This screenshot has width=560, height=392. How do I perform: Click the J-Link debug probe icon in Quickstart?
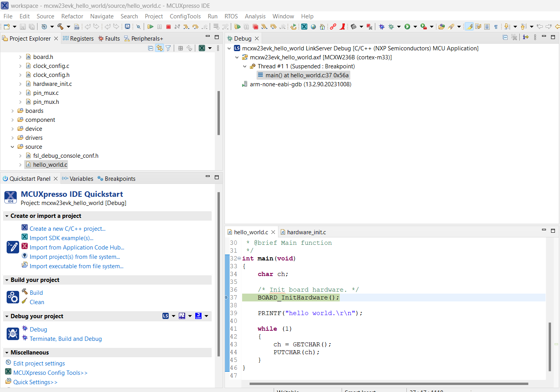click(198, 316)
